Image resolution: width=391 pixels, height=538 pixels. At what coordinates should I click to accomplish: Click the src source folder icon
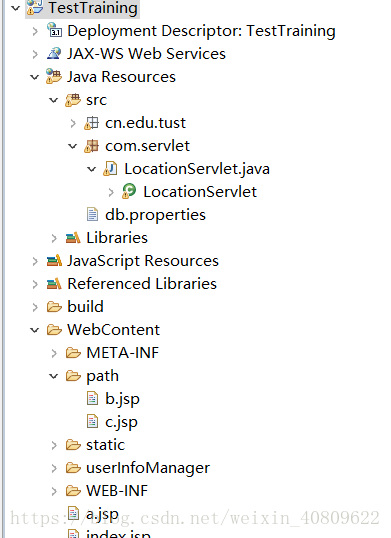73,100
